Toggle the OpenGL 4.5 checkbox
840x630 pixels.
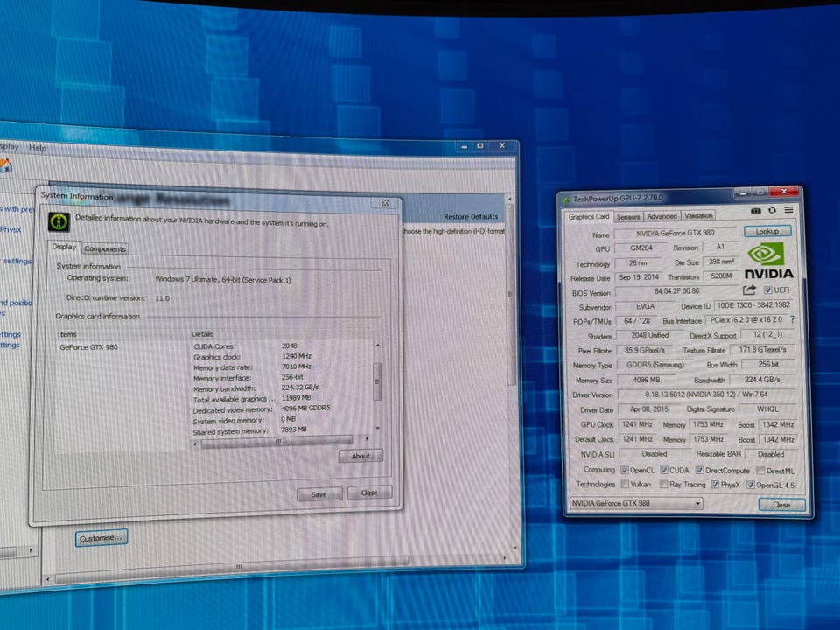[x=751, y=486]
